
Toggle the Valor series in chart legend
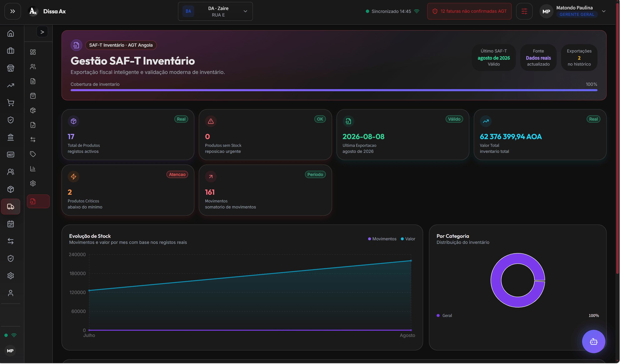click(x=408, y=239)
